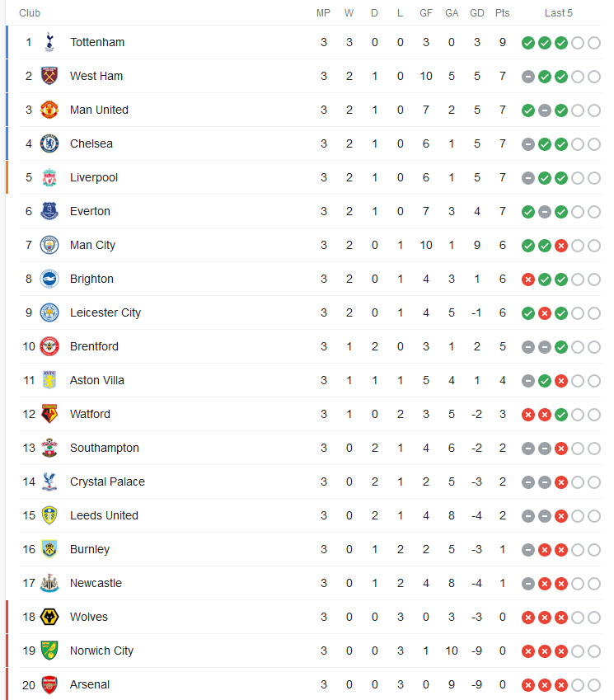Click the Last 5 column header
The height and width of the screenshot is (700, 614).
click(558, 13)
